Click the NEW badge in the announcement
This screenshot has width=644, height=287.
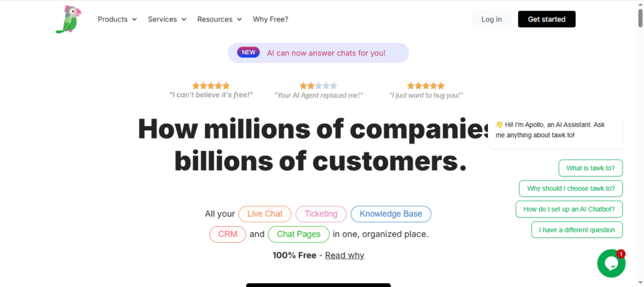(248, 53)
